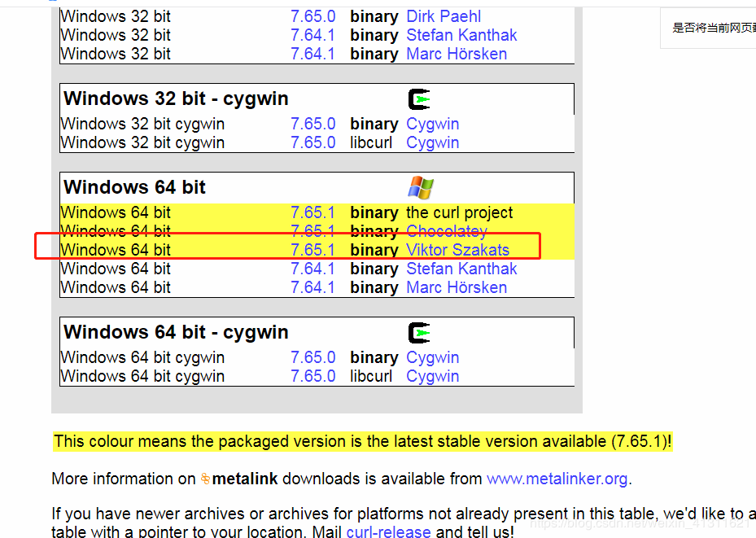Click the Windows logo in Windows 64 bit header

tap(421, 187)
